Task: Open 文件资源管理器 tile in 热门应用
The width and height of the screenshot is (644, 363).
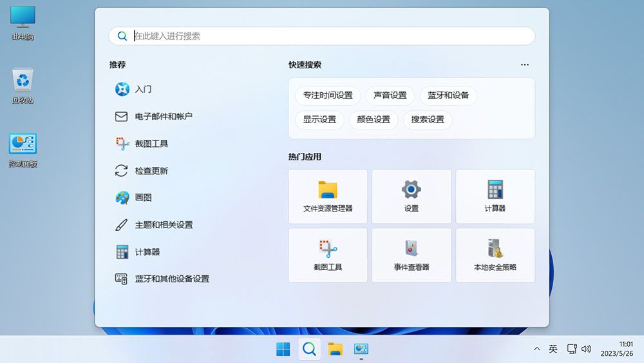Action: (x=328, y=197)
